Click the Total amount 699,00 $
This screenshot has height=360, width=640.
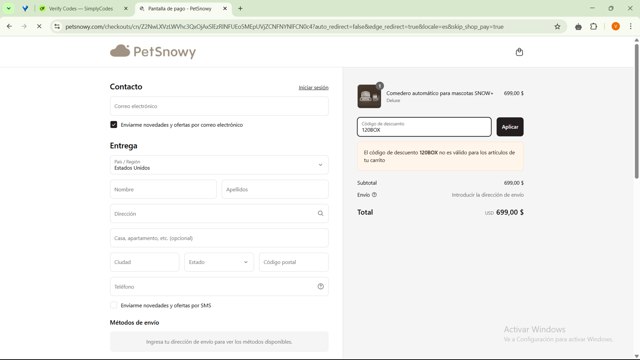(510, 212)
